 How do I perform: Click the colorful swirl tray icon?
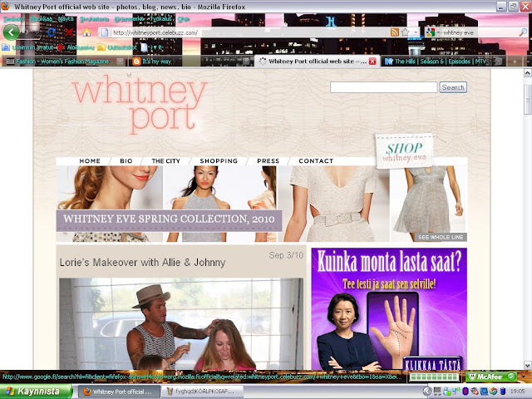pyautogui.click(x=494, y=392)
